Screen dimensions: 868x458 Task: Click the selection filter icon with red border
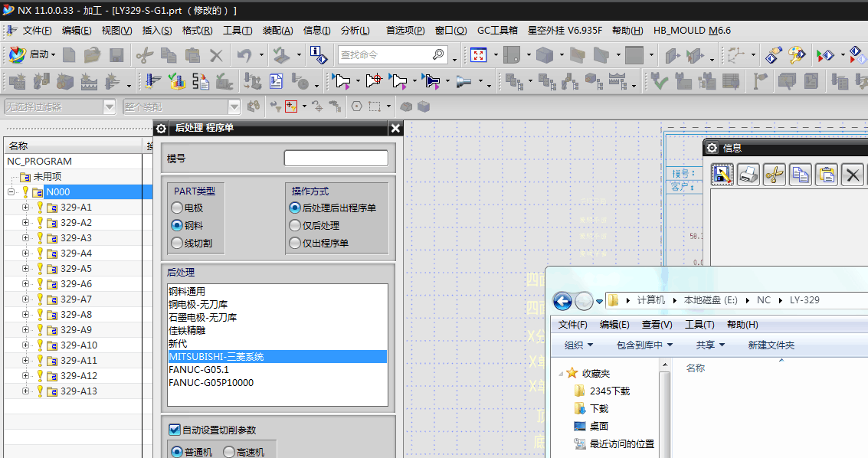[x=290, y=106]
